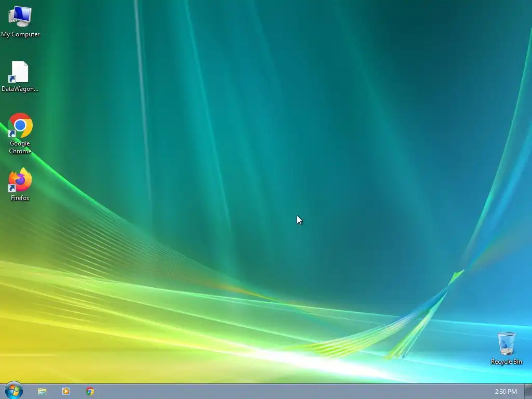Open the file explorer taskbar icon
The height and width of the screenshot is (399, 532).
click(42, 391)
